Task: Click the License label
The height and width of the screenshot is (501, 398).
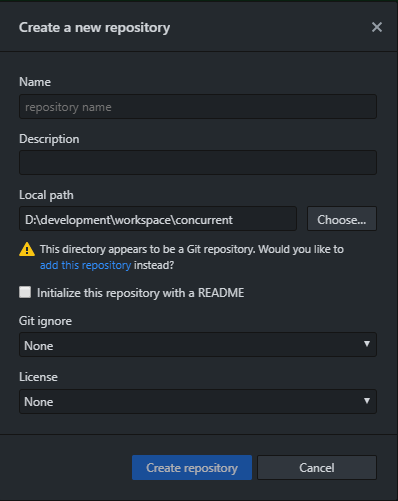Action: click(x=38, y=377)
